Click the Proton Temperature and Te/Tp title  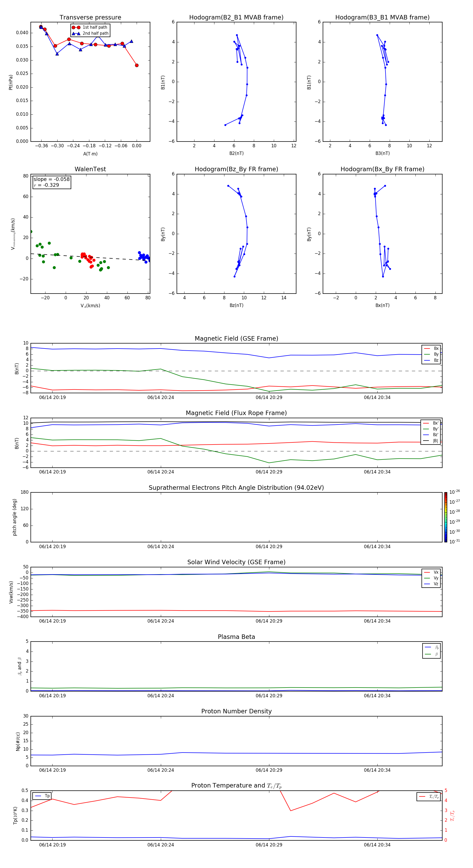[236, 785]
